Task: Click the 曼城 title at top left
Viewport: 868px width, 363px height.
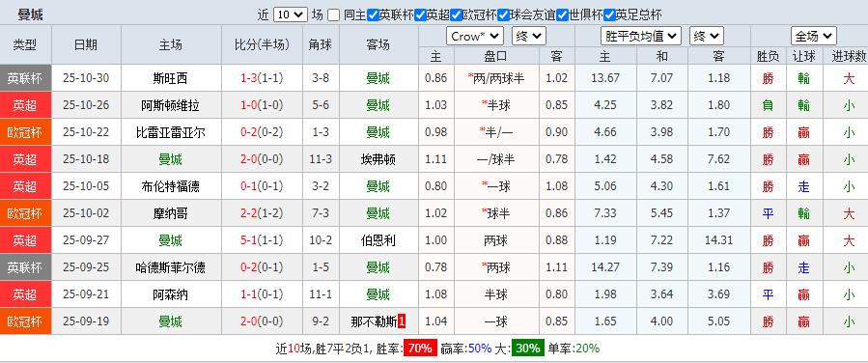Action: (31, 14)
